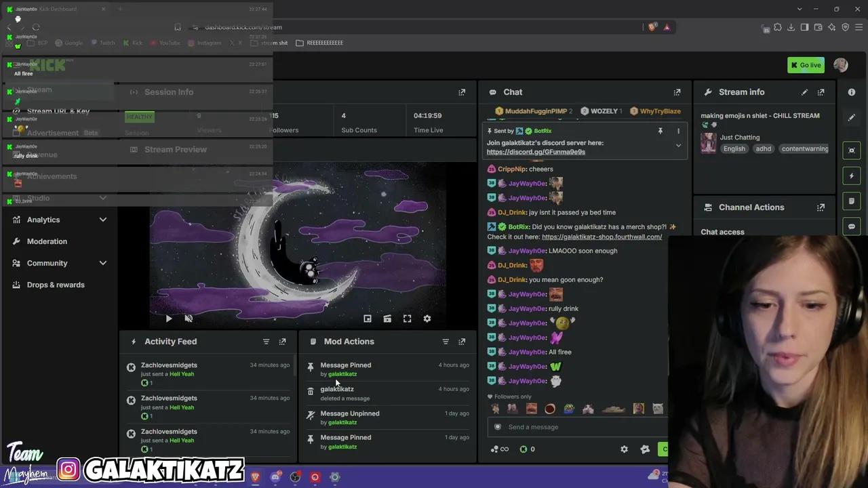Pop out the Activity Feed panel
The image size is (868, 488).
pyautogui.click(x=282, y=342)
